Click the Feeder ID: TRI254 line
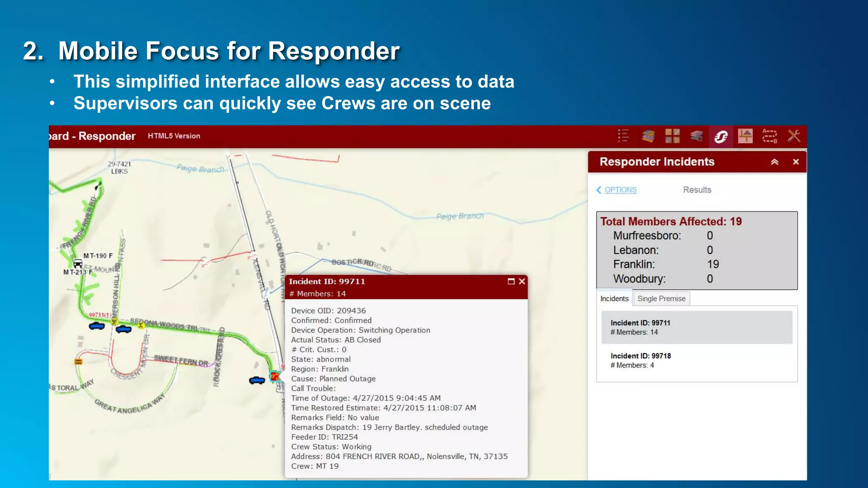This screenshot has height=488, width=868. click(324, 437)
